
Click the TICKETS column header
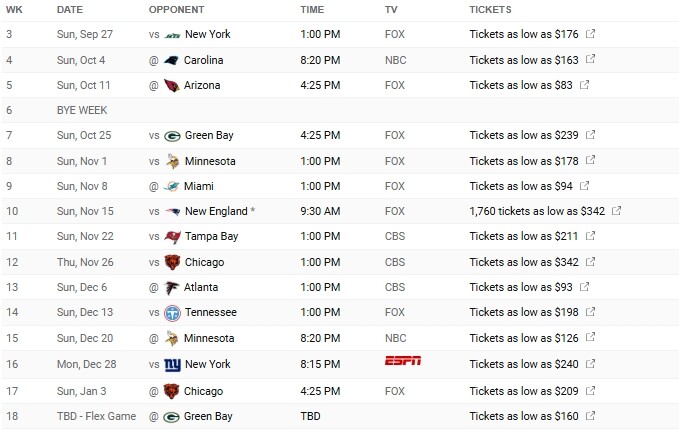pos(490,10)
